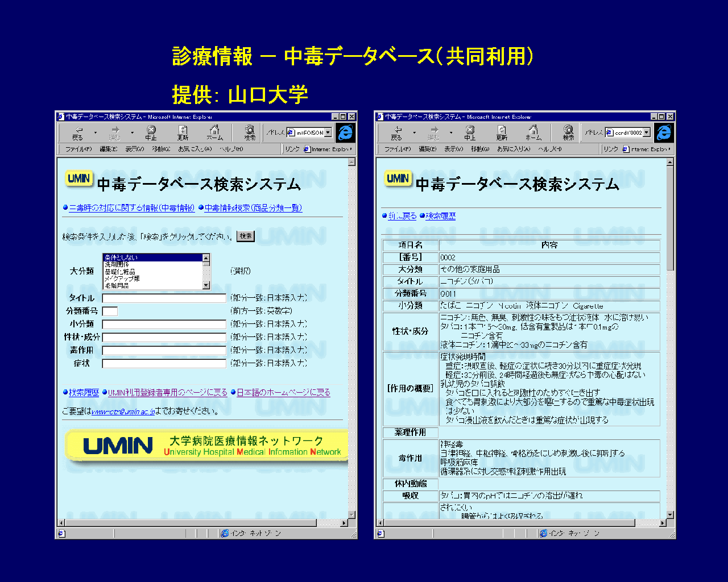728x582 pixels.
Task: Click Back icon in left browser window
Action: click(x=78, y=132)
